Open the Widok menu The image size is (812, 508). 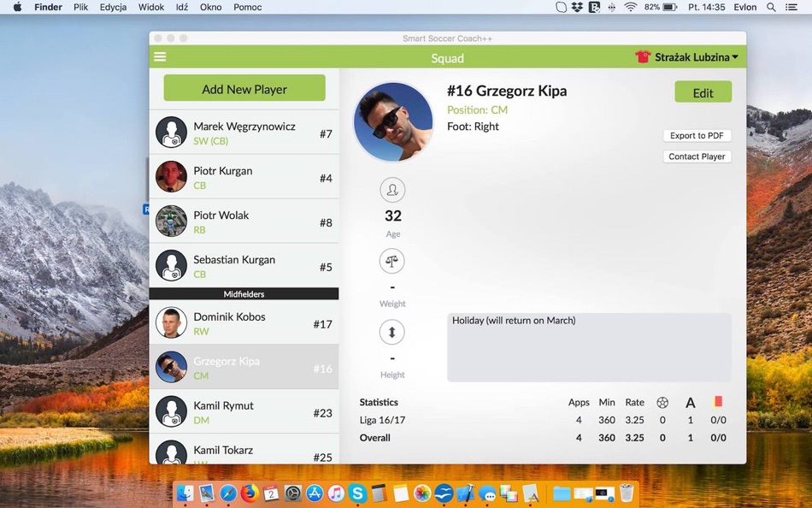150,7
